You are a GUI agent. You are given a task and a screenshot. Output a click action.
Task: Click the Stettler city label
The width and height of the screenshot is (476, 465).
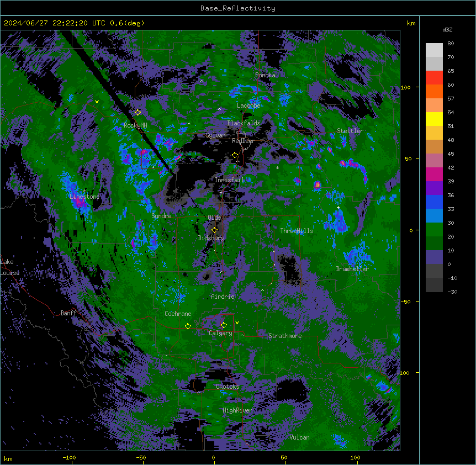coord(350,131)
